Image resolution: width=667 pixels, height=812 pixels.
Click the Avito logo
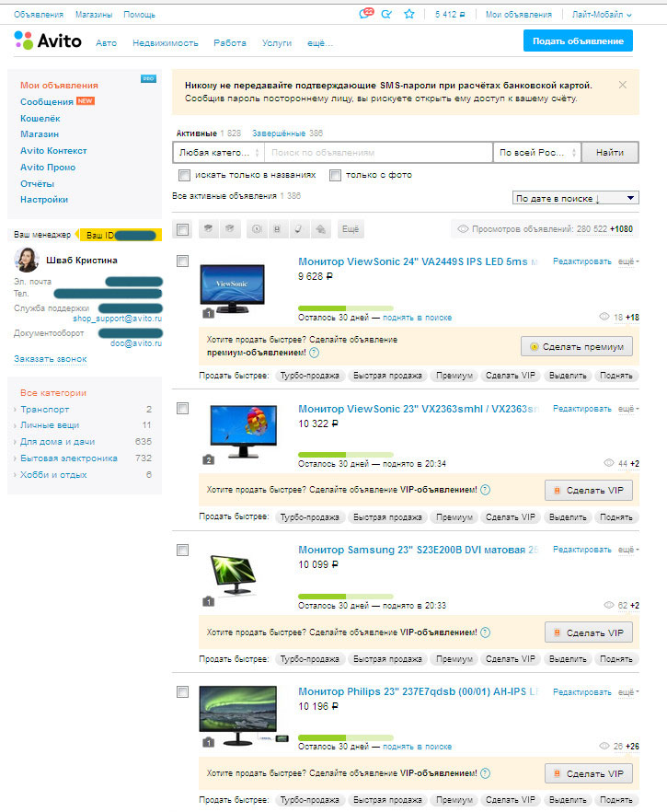tap(48, 41)
